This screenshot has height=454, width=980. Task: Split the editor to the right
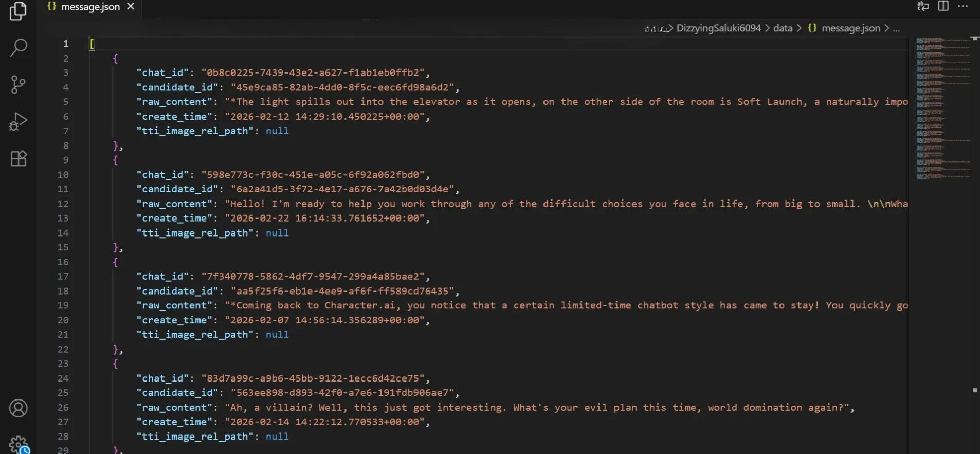(x=943, y=6)
